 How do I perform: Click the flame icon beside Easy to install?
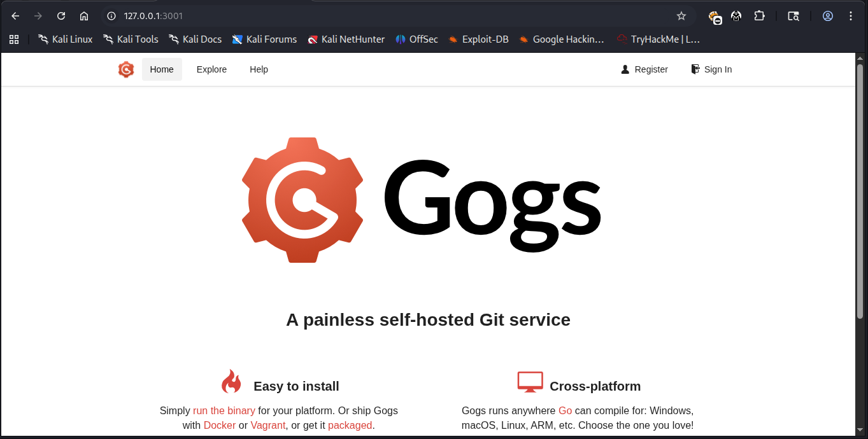[x=231, y=382]
